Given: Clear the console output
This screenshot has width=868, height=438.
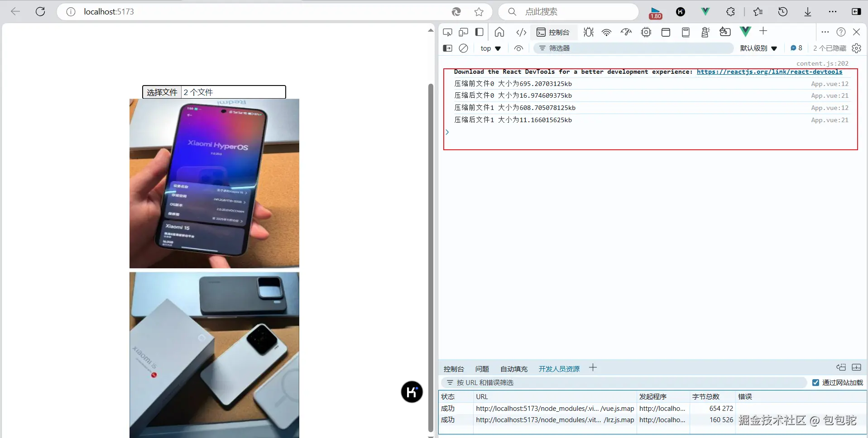Looking at the screenshot, I should pos(463,48).
